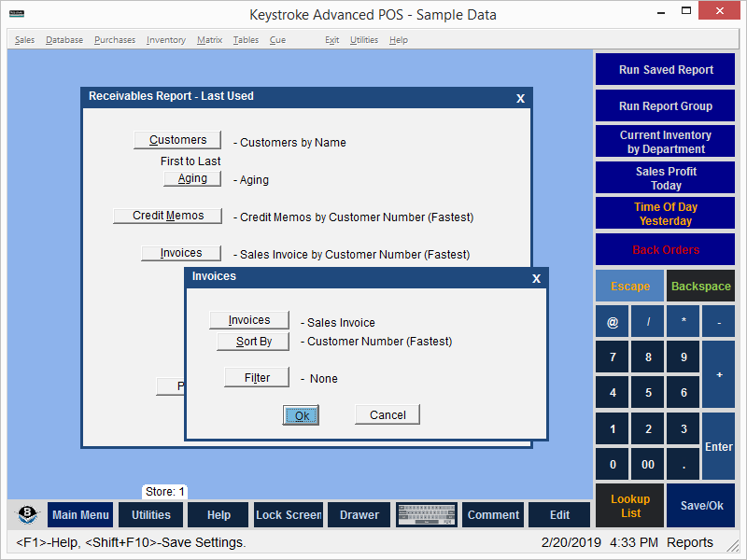Click the Save/Ok button
The width and height of the screenshot is (747, 560).
(701, 506)
